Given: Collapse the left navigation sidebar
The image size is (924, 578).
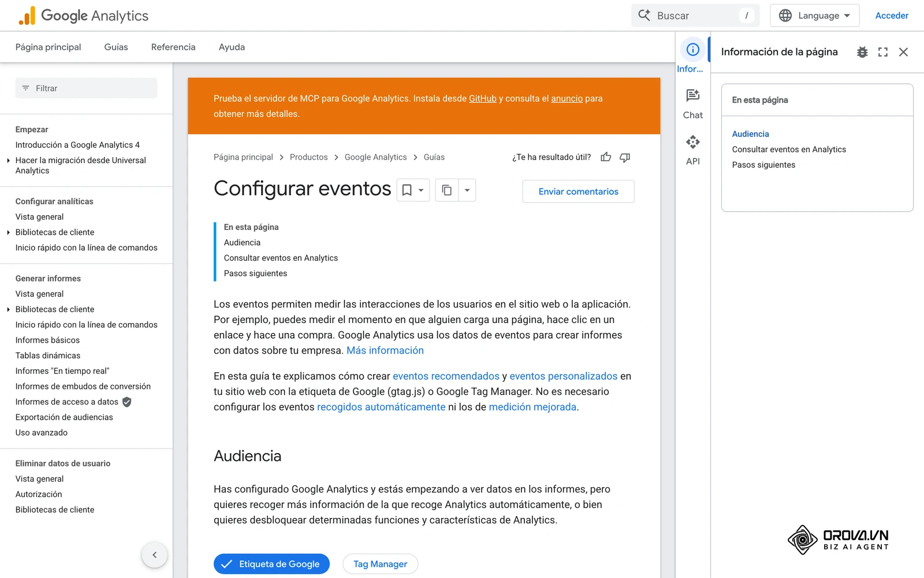Looking at the screenshot, I should (x=155, y=555).
